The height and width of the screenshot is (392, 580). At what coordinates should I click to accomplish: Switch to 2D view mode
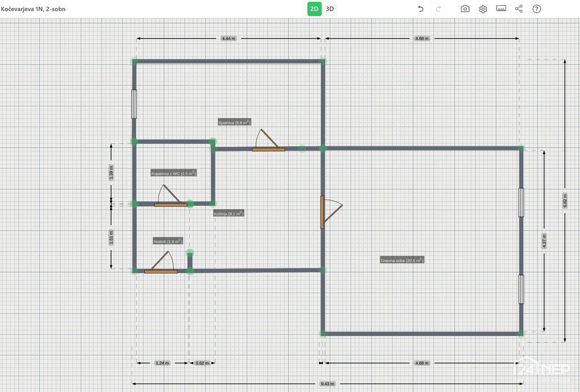point(315,9)
